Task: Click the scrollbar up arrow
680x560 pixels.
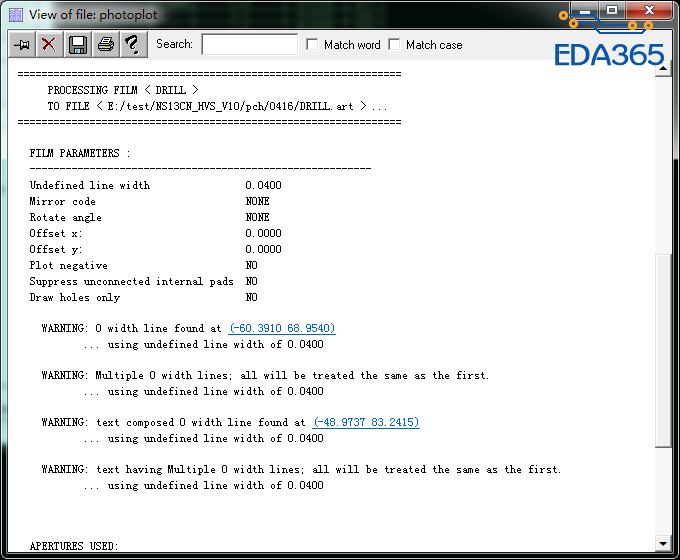Action: pos(663,69)
